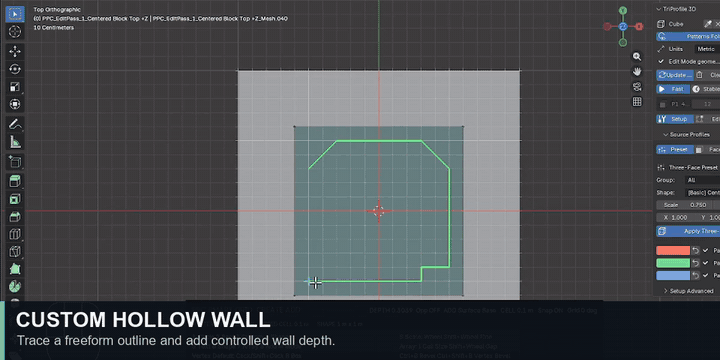The image size is (720, 360).
Task: Enable Stable mode toggle
Action: point(706,89)
